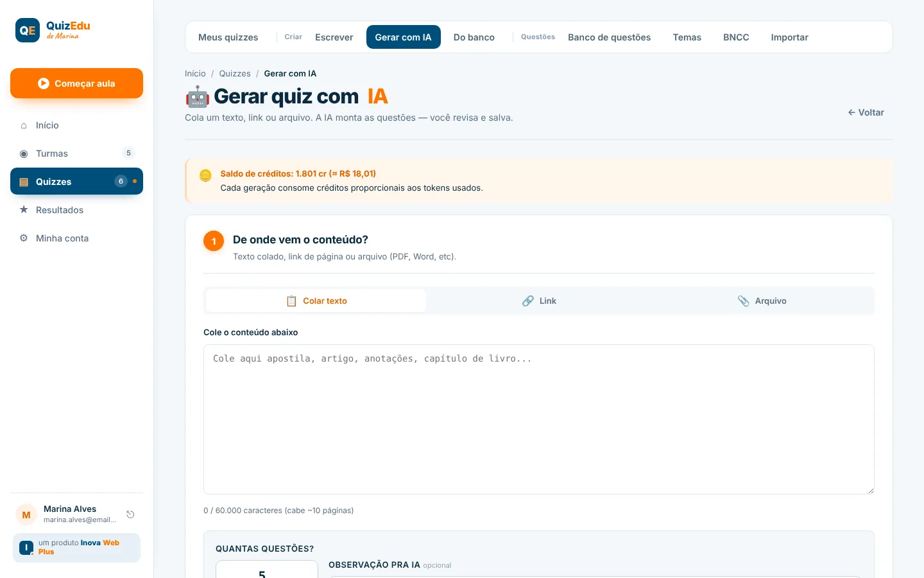Open Turmas in the sidebar

click(76, 153)
